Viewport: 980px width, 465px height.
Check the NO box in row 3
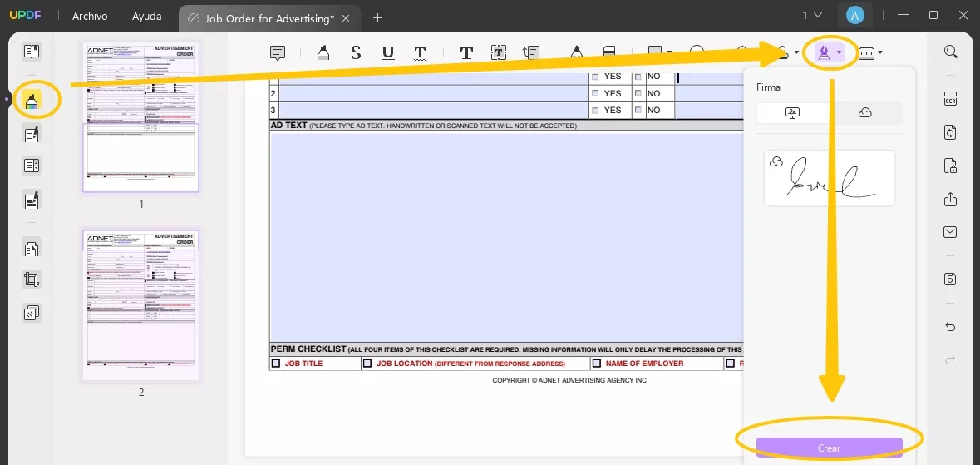tap(638, 110)
